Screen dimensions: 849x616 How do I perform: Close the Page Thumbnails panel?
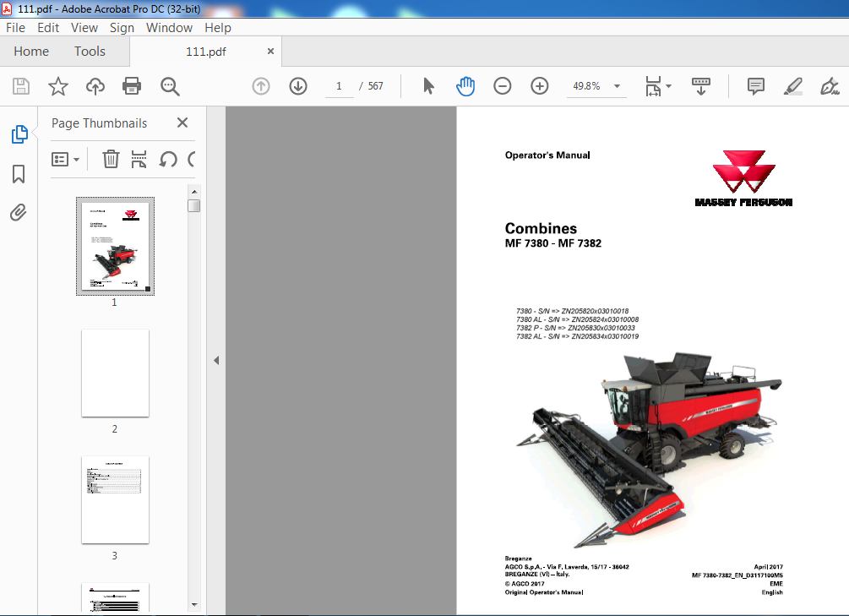(x=182, y=123)
